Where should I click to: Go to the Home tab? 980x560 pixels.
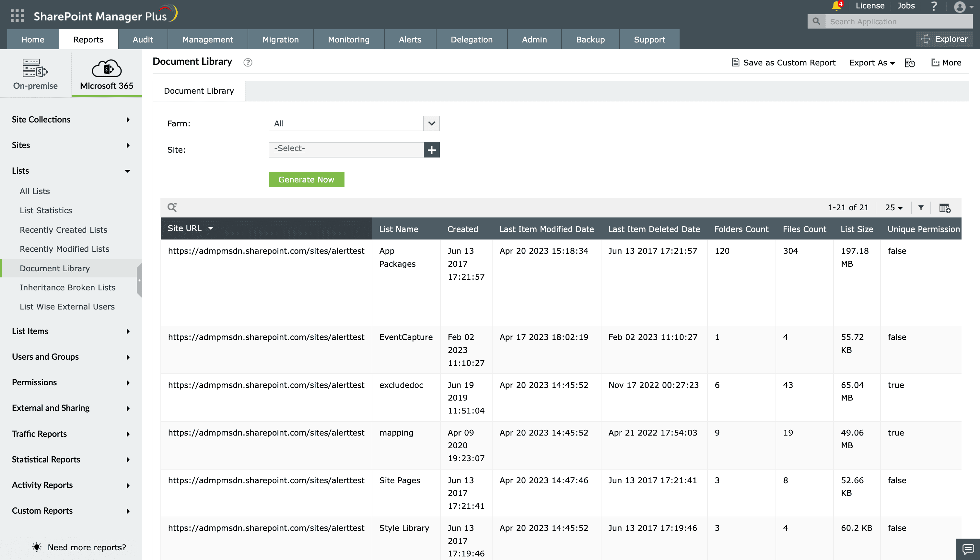click(33, 39)
